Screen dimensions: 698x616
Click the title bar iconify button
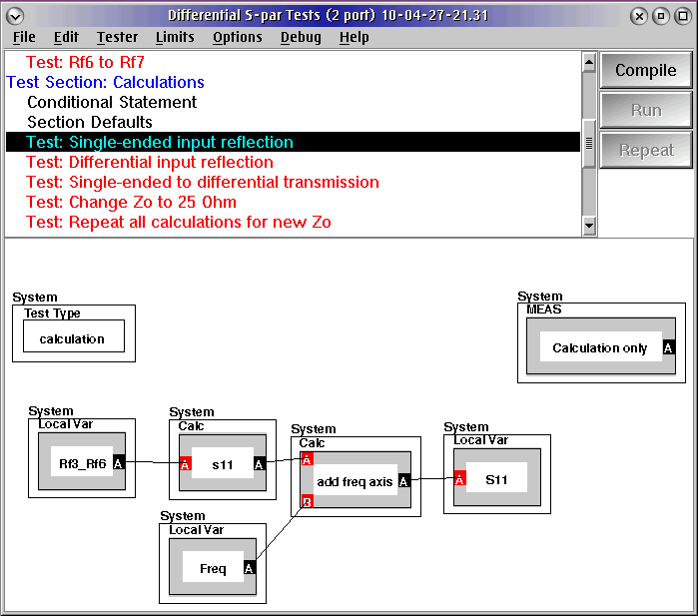(661, 16)
